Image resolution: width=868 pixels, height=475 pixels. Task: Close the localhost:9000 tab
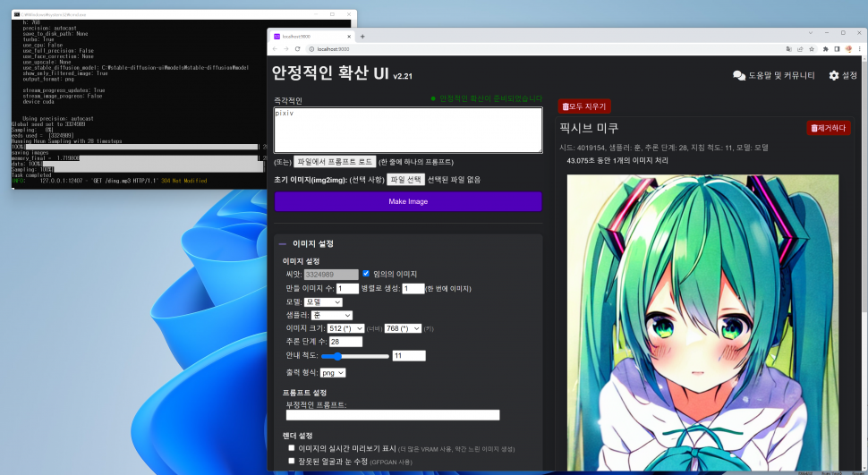coord(349,37)
